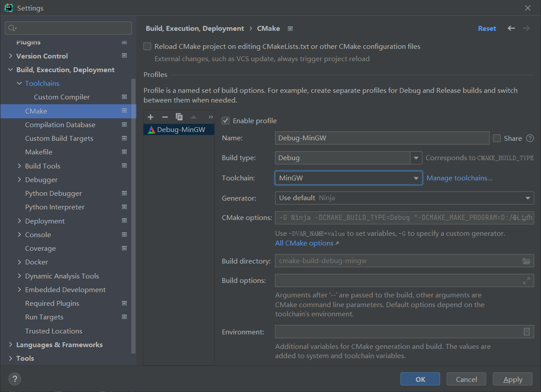Open Python Debugger settings page

(53, 193)
